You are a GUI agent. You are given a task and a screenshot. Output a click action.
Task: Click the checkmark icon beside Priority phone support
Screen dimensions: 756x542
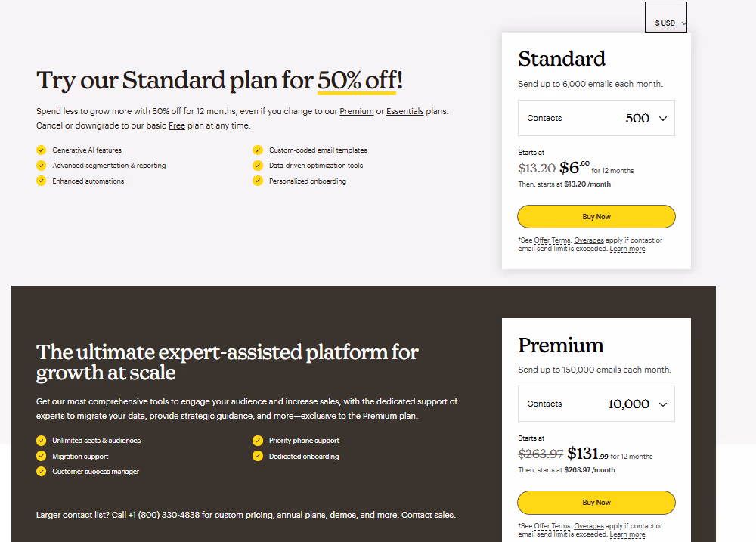point(258,440)
